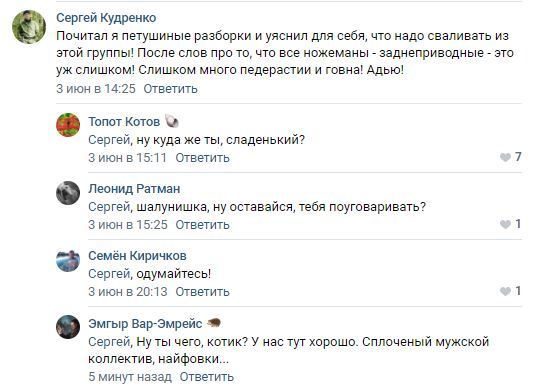Click the shell emoji next to Топот Котов
The height and width of the screenshot is (392, 536).
coord(172,121)
